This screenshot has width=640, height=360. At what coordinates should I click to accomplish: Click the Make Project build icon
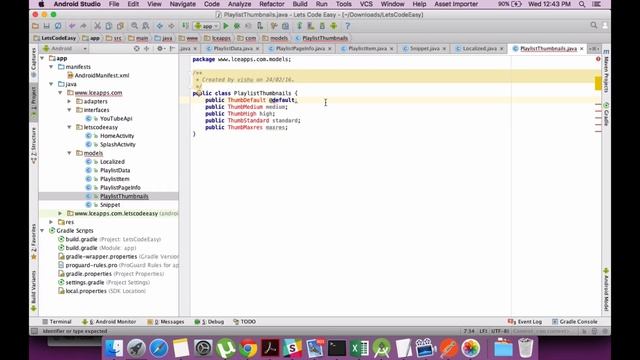coord(185,26)
